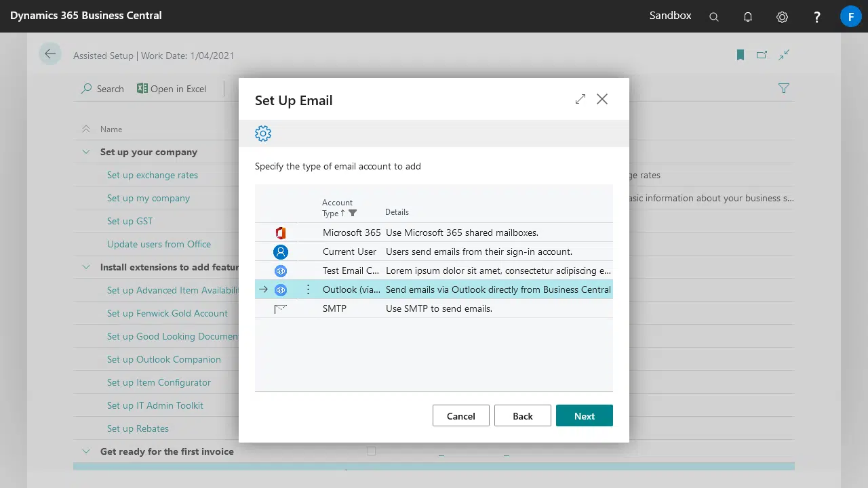
Task: Select the SMTP account type row
Action: [334, 308]
